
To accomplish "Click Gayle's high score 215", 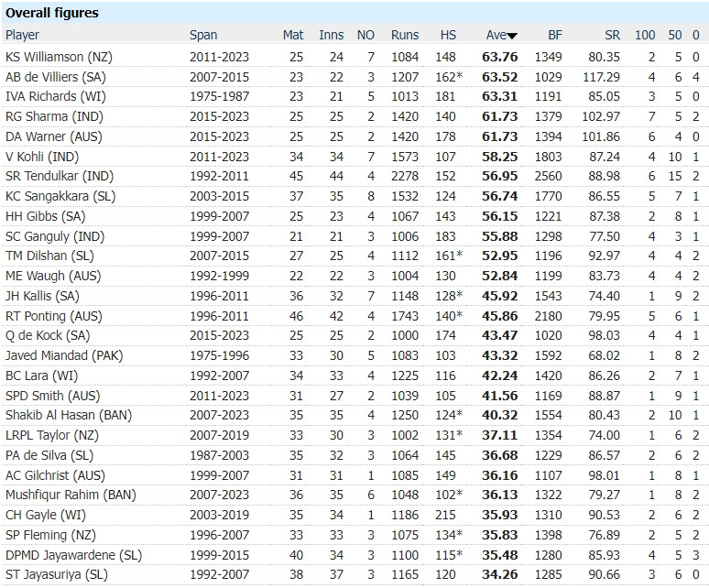I will click(x=445, y=515).
